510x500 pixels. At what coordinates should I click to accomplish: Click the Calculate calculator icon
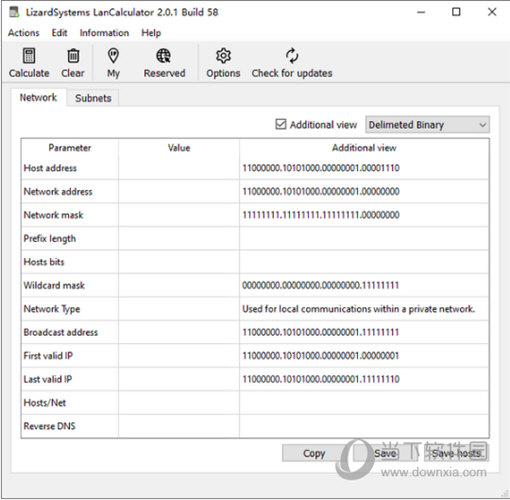pos(29,55)
